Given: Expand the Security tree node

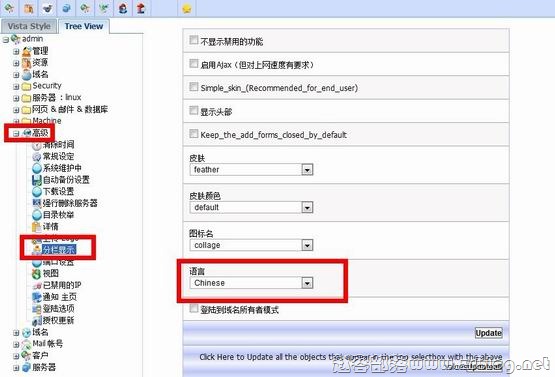Looking at the screenshot, I should [x=16, y=86].
